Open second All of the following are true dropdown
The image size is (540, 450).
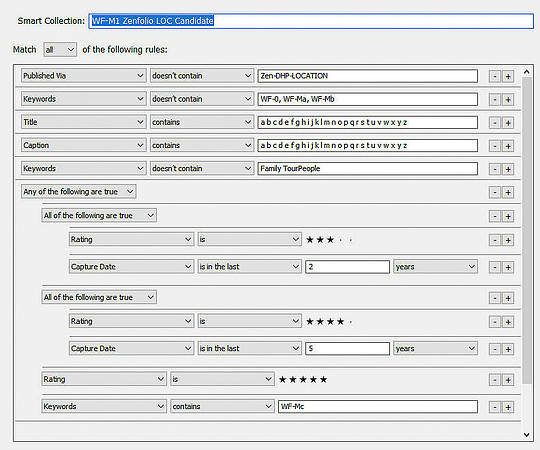click(99, 297)
